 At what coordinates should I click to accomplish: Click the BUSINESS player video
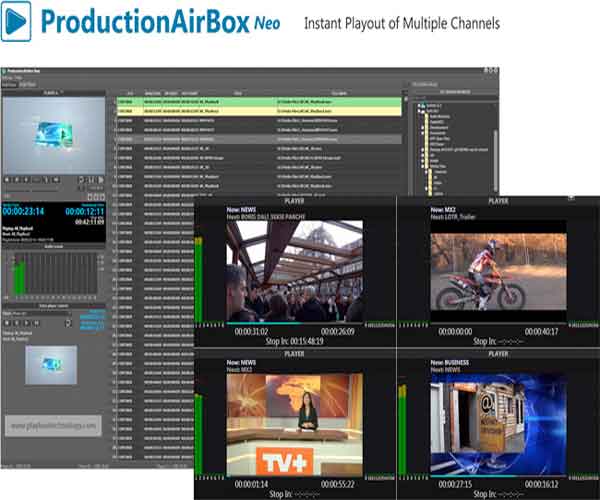click(x=499, y=424)
